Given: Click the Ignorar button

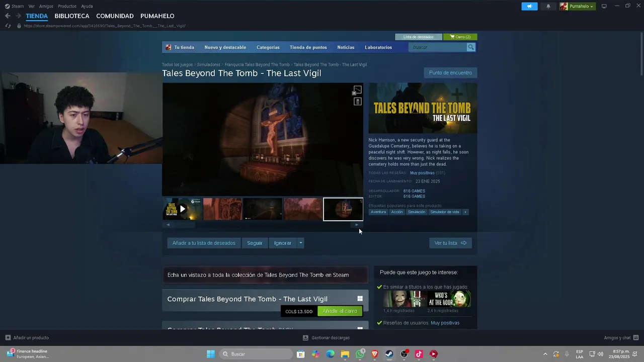Looking at the screenshot, I should (283, 243).
